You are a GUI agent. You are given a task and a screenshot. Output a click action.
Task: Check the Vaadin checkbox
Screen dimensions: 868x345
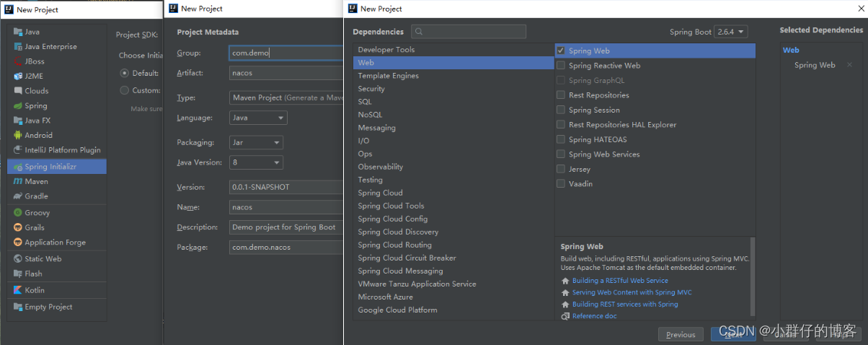tap(561, 184)
